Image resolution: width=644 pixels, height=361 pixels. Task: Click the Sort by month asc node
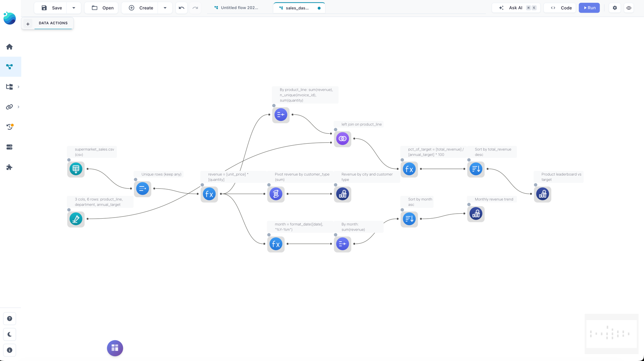tap(409, 219)
